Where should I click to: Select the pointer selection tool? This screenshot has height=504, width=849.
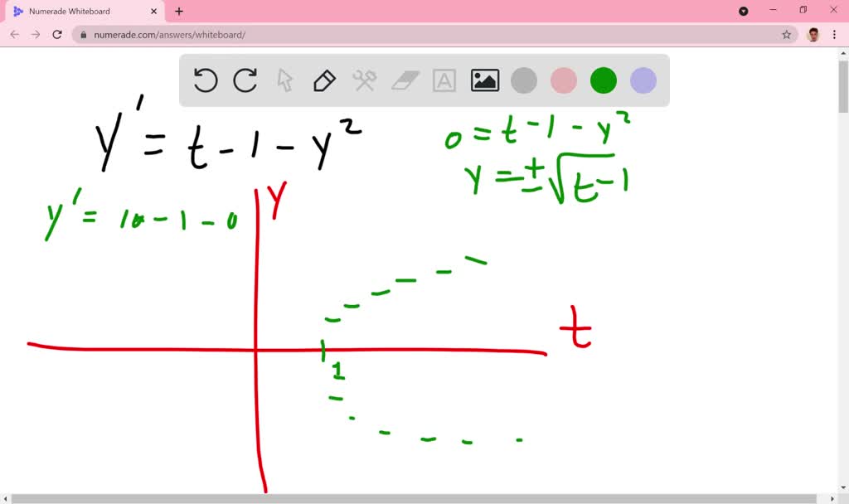tap(284, 80)
